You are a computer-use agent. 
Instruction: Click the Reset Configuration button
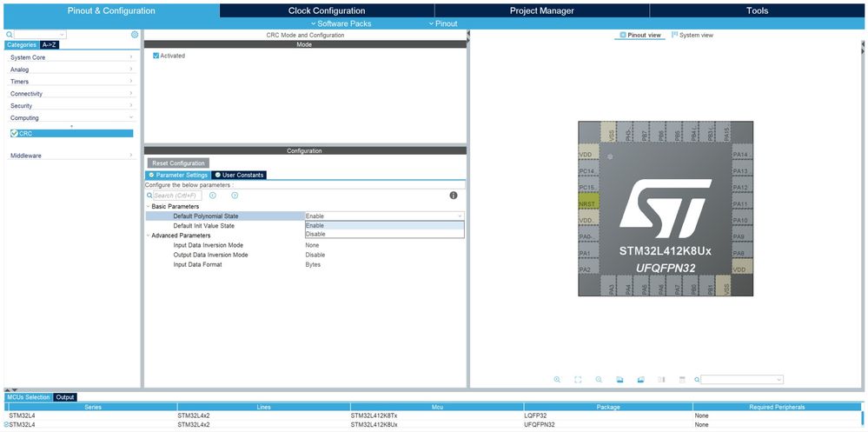(178, 163)
